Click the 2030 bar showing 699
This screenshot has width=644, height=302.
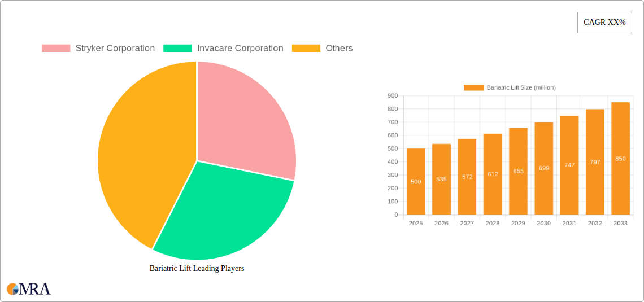pyautogui.click(x=544, y=168)
